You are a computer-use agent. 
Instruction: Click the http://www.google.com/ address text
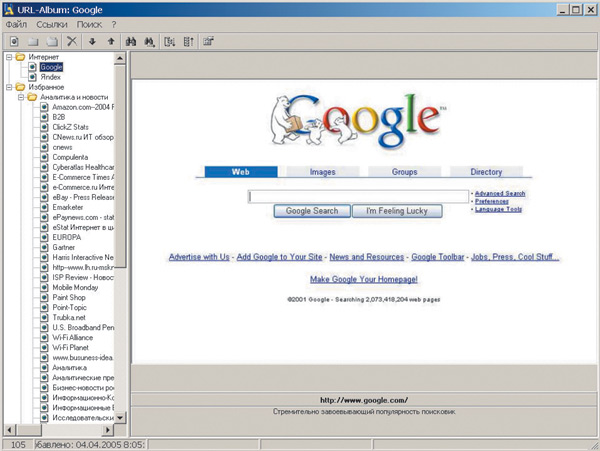(x=364, y=400)
